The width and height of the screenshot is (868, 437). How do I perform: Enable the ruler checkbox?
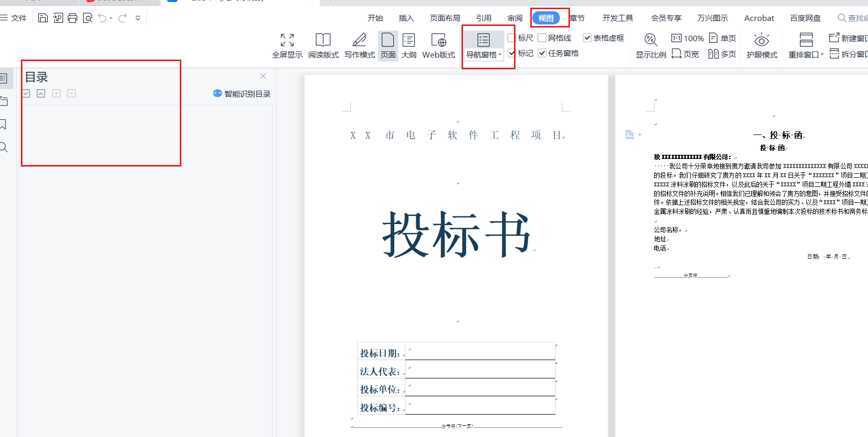coord(512,38)
